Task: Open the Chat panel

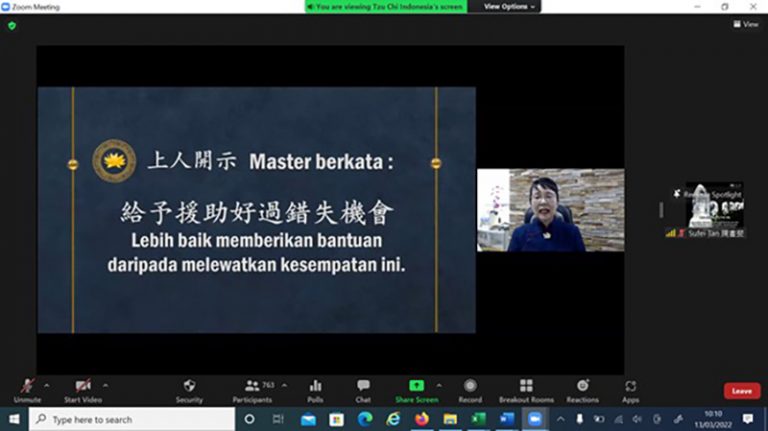Action: tap(363, 386)
